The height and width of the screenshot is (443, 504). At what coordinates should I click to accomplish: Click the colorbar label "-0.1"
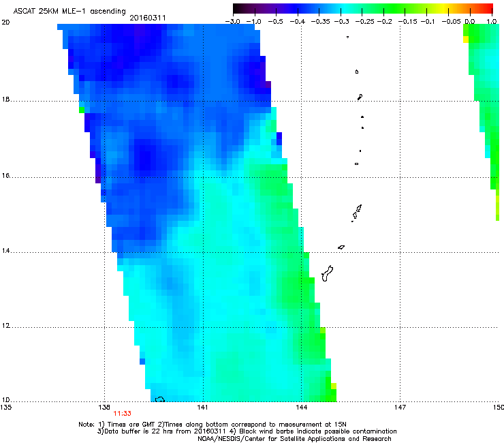click(428, 22)
